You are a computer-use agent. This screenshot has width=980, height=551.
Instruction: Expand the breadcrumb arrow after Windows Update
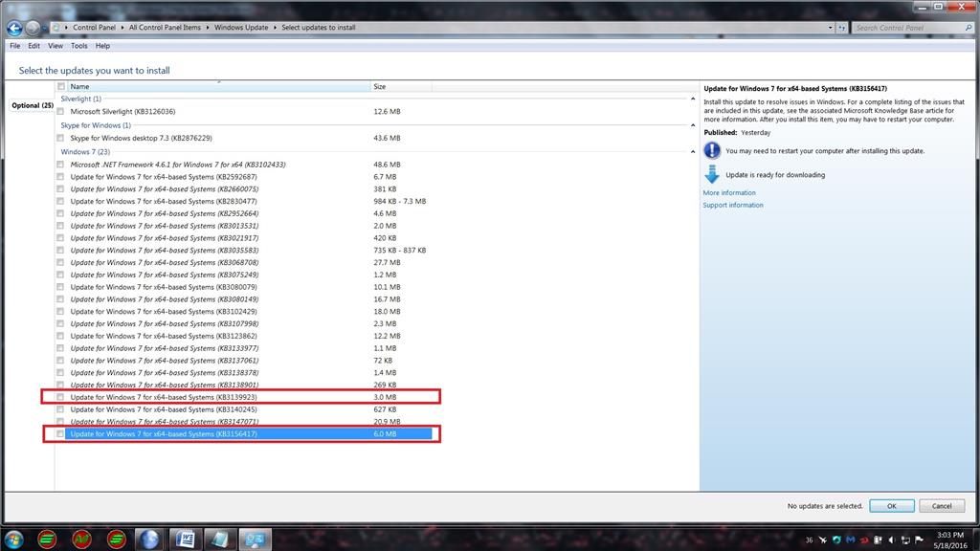(x=275, y=28)
